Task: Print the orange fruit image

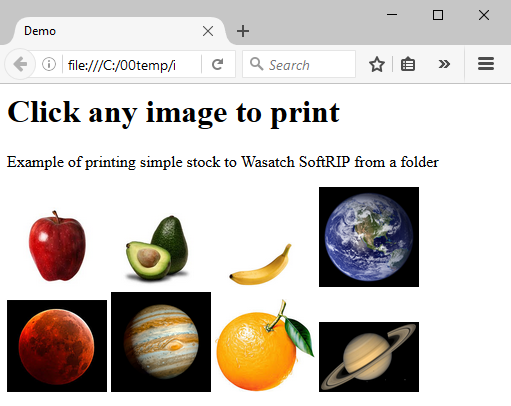Action: tap(265, 345)
